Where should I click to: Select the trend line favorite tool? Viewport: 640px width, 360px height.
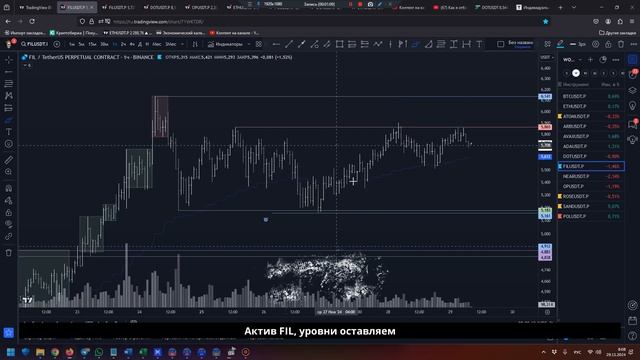pos(289,44)
